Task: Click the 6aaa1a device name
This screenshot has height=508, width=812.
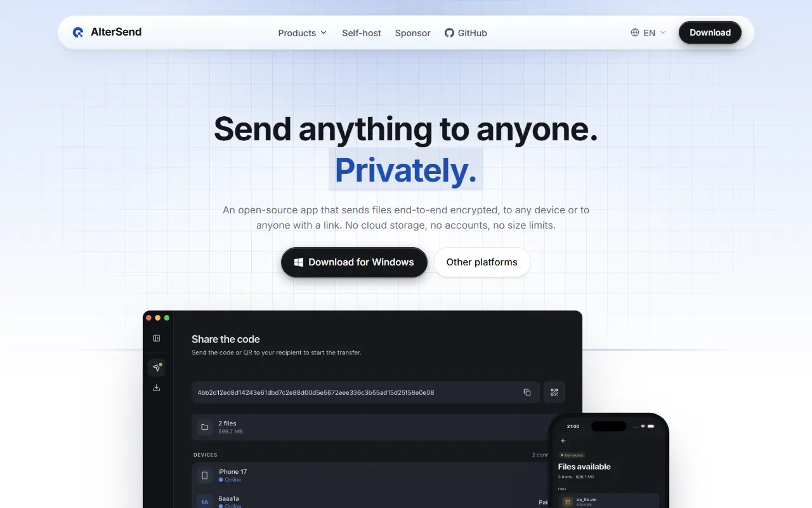Action: pyautogui.click(x=229, y=498)
